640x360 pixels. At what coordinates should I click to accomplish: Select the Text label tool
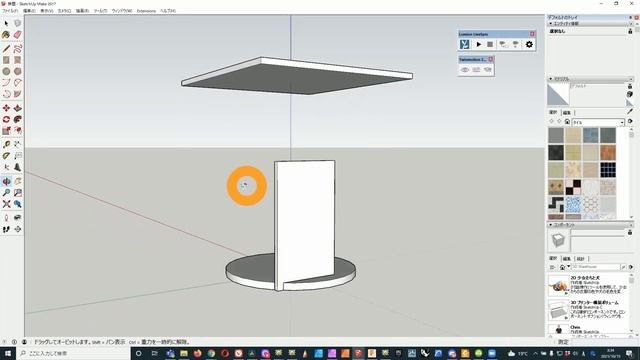pos(17,156)
